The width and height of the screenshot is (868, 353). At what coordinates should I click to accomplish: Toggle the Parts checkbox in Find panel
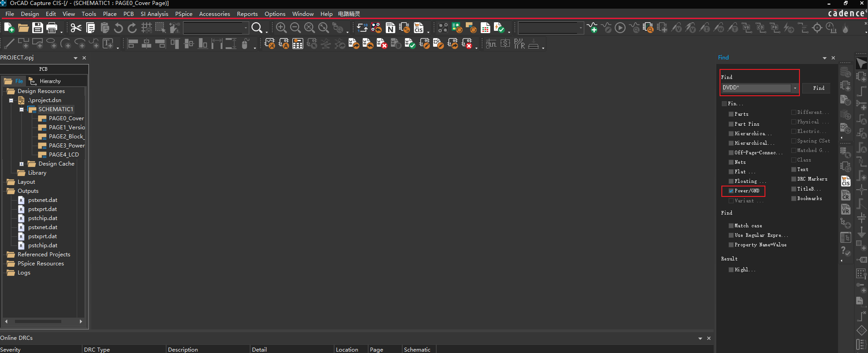tap(731, 114)
